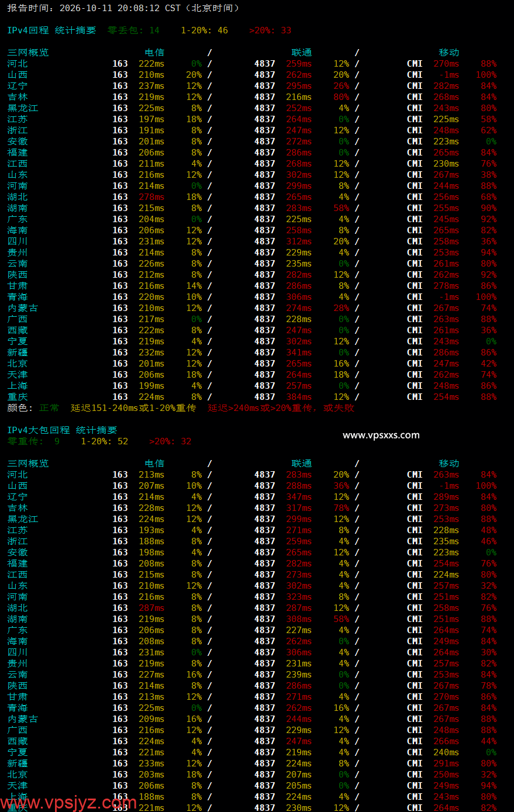Click the 38% mobile loss for 山东
Viewport: 514px width, 812px height.
coord(489,175)
